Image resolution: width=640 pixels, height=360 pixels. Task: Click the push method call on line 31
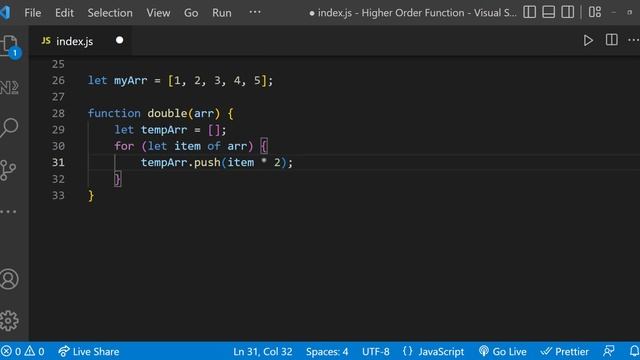click(x=207, y=162)
